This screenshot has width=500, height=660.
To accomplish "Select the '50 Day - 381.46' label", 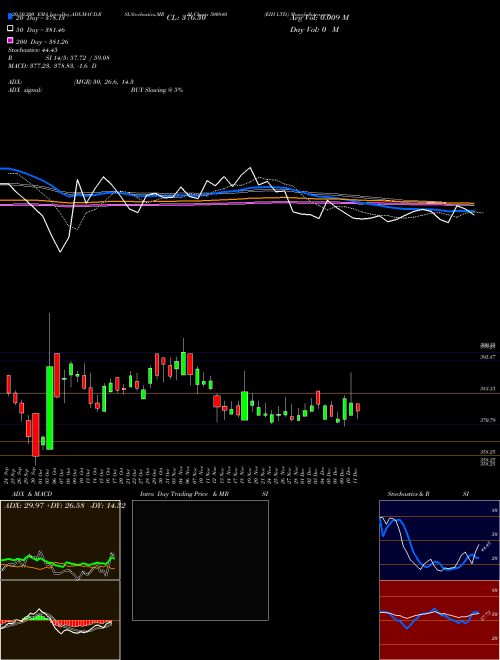I will 40,30.
